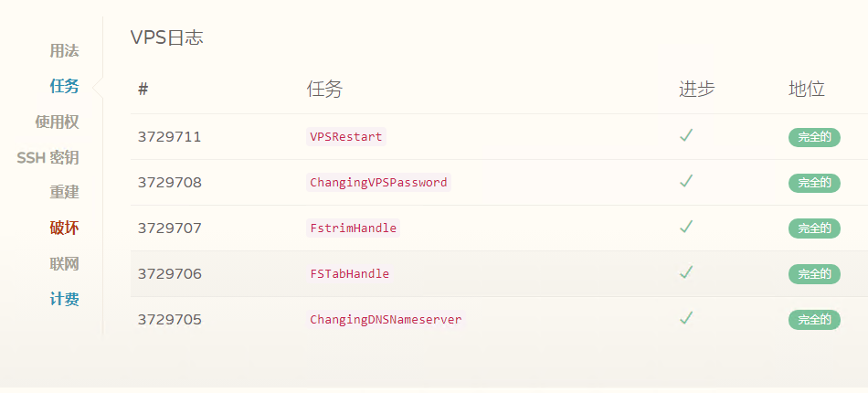The height and width of the screenshot is (393, 868).
Task: Select task ID 3729705 cell
Action: [x=169, y=320]
